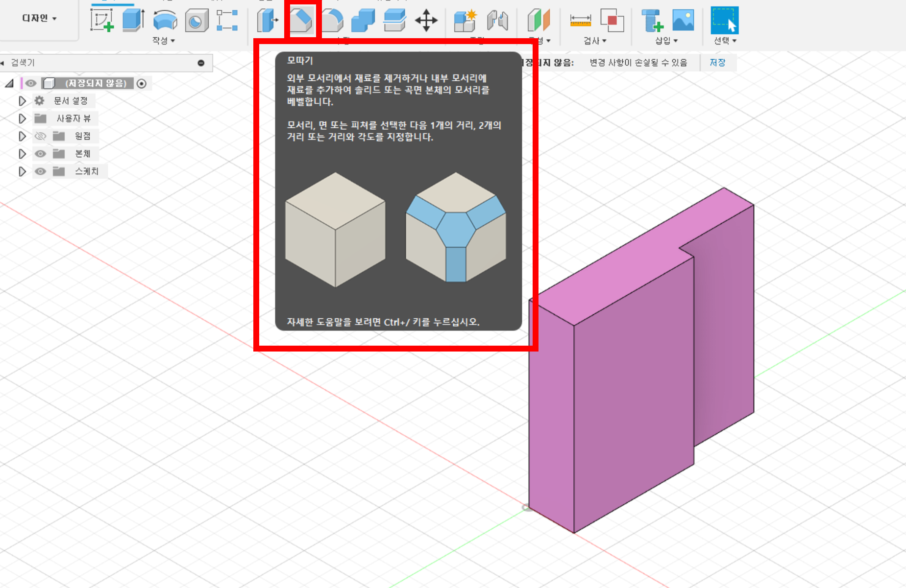Click the Measure ruler icon
This screenshot has height=588, width=906.
click(580, 21)
